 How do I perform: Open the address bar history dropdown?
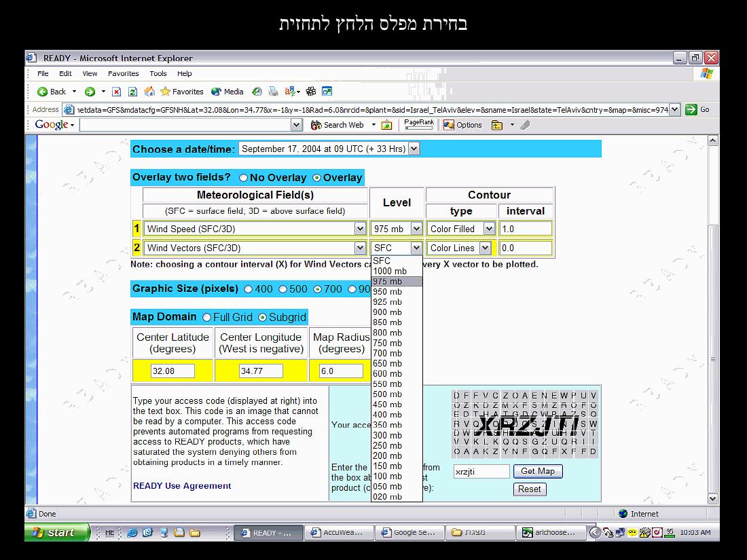pyautogui.click(x=674, y=109)
